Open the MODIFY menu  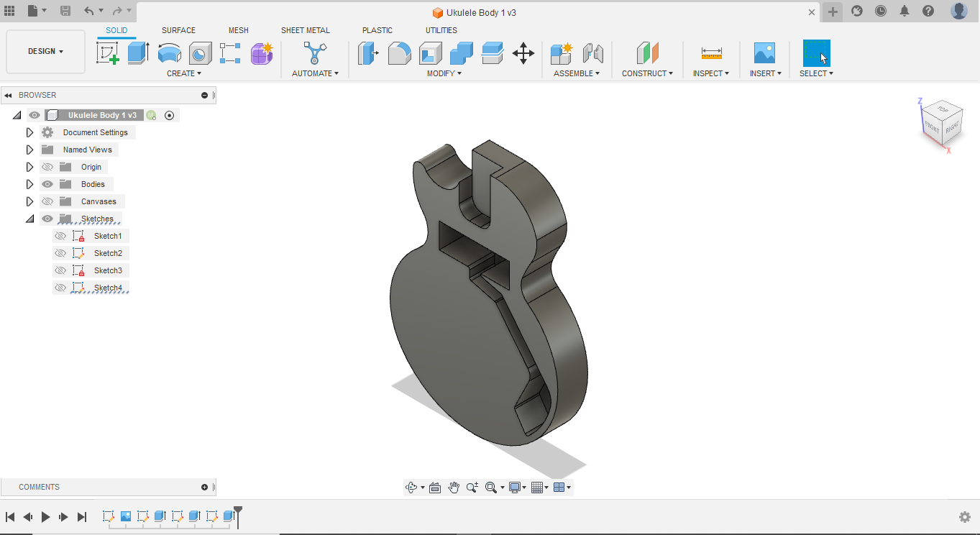pos(444,73)
